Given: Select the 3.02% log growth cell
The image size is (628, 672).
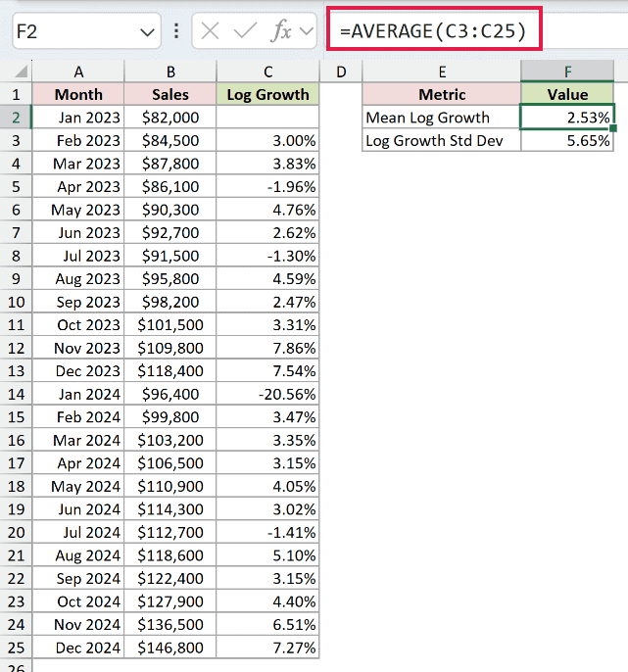Looking at the screenshot, I should pyautogui.click(x=267, y=509).
